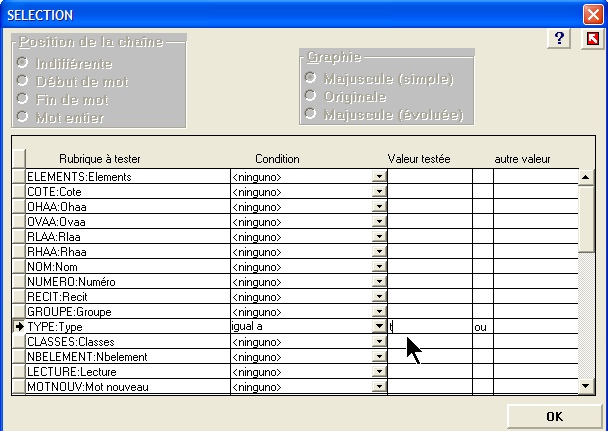Open Condition dropdown for NOM row
This screenshot has height=431, width=608.
(379, 267)
